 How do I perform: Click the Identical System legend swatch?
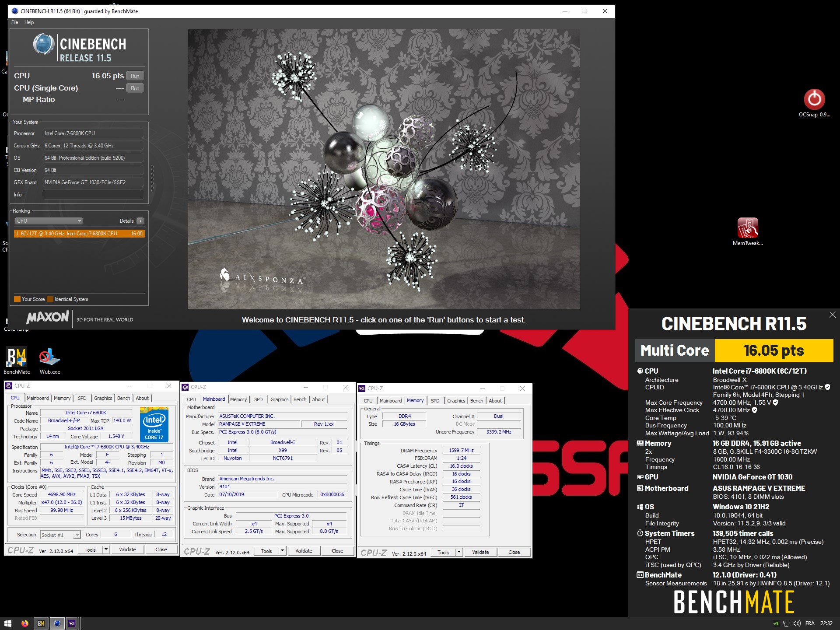click(x=50, y=299)
